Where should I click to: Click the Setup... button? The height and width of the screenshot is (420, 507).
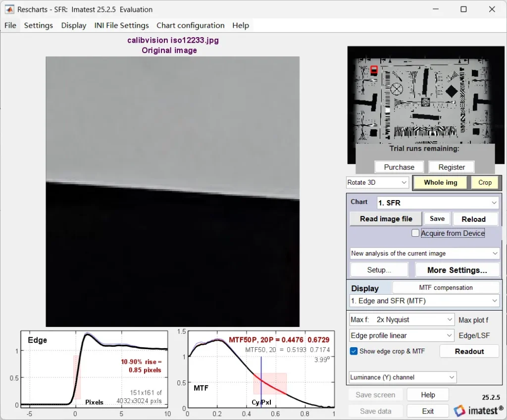click(379, 270)
